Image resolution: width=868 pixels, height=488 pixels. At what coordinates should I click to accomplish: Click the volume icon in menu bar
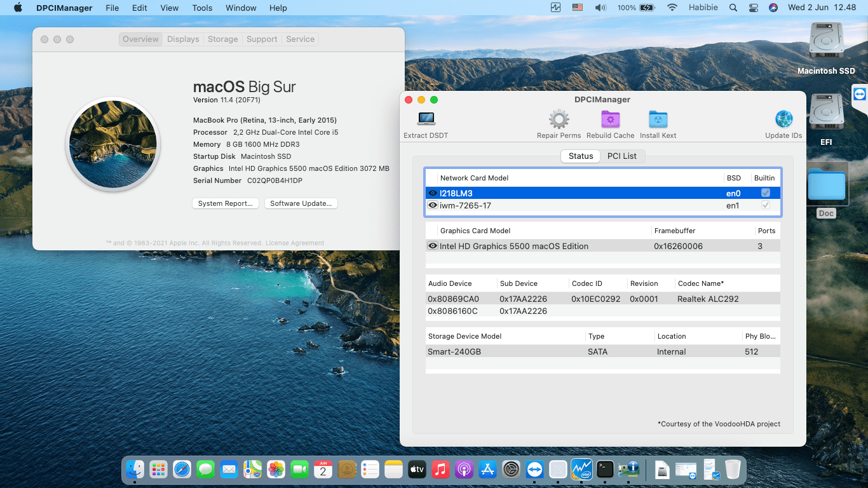[600, 8]
